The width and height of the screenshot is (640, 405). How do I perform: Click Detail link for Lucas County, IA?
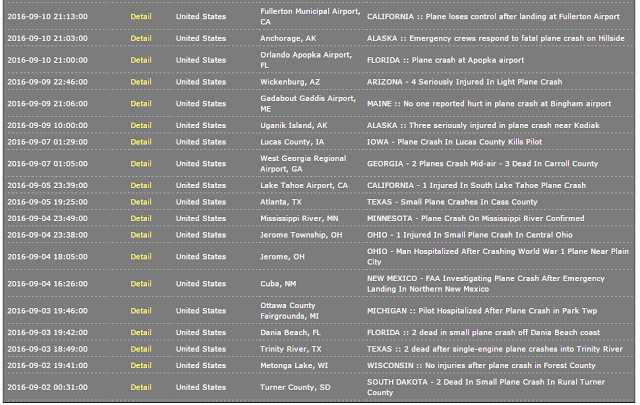(x=141, y=142)
